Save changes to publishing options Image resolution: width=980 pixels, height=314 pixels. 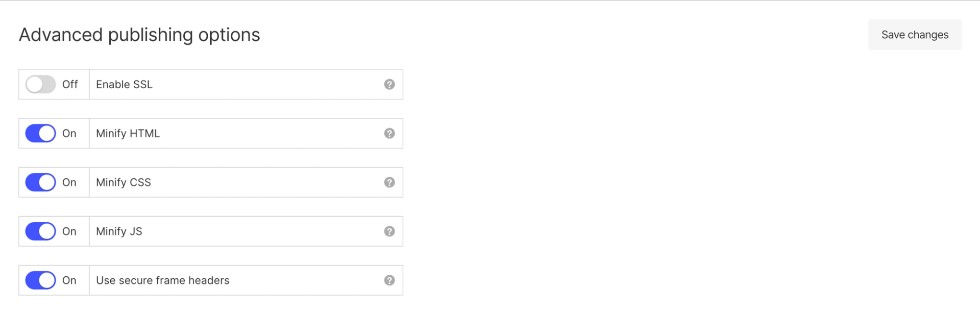tap(915, 35)
